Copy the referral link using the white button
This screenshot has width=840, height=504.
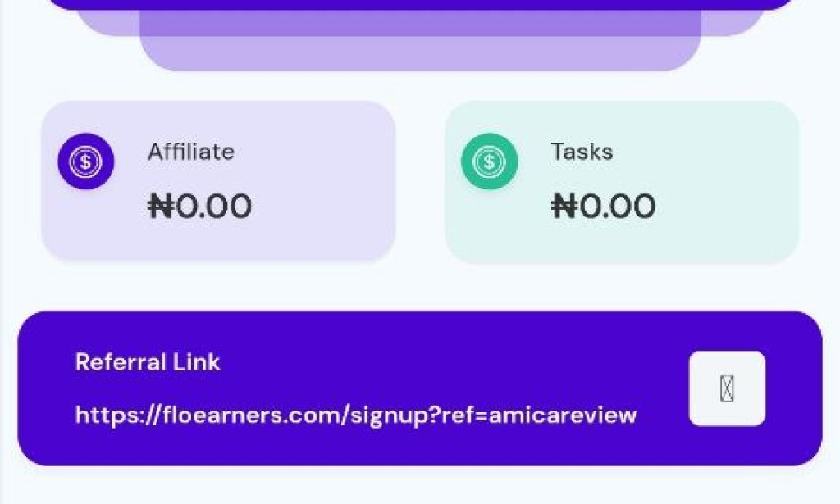click(727, 388)
